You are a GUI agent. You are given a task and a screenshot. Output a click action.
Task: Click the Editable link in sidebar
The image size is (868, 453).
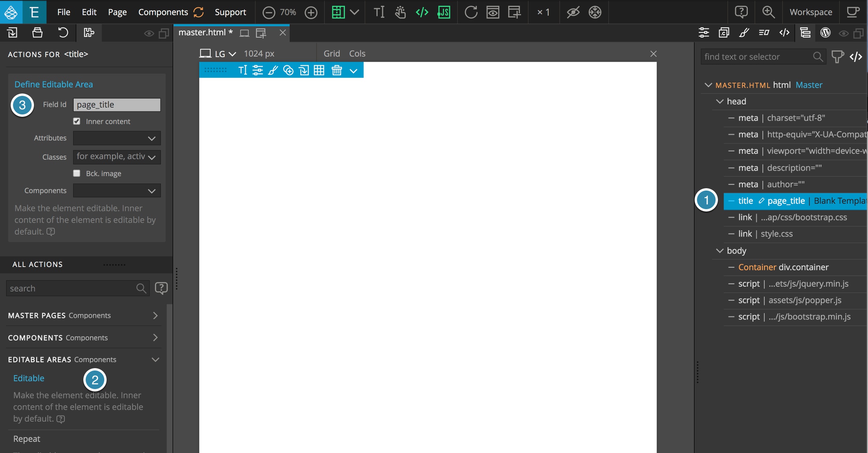[x=28, y=378]
